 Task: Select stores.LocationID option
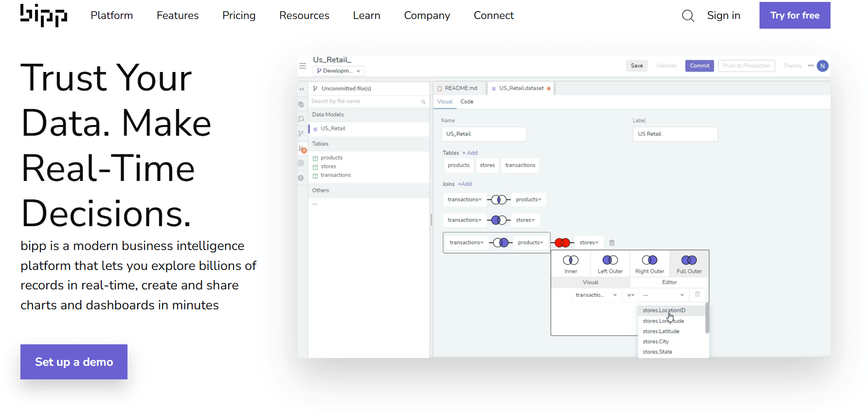671,310
